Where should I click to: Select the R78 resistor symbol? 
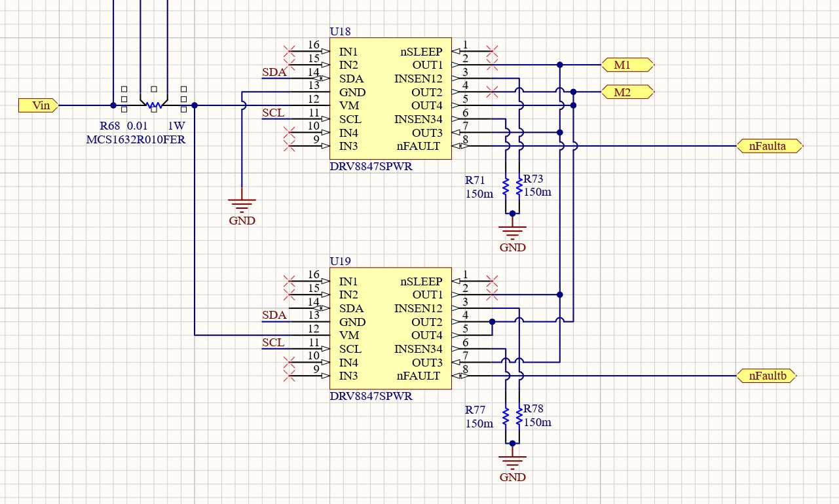519,416
